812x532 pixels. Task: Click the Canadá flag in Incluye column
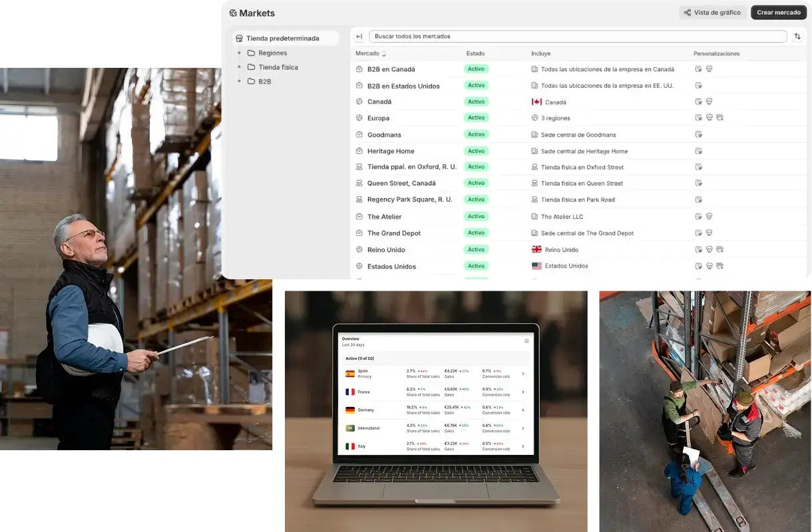pos(536,102)
